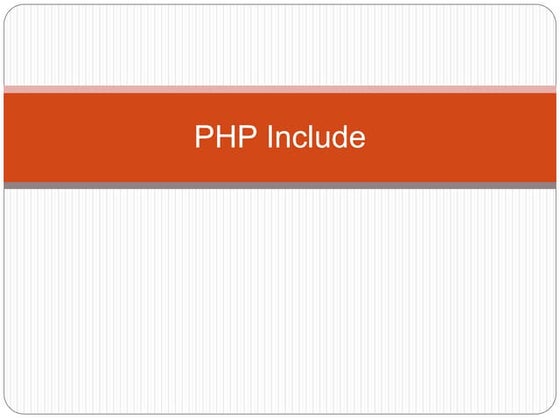560x420 pixels.
Task: Click the letter 'd' in 'Include'
Action: (340, 136)
